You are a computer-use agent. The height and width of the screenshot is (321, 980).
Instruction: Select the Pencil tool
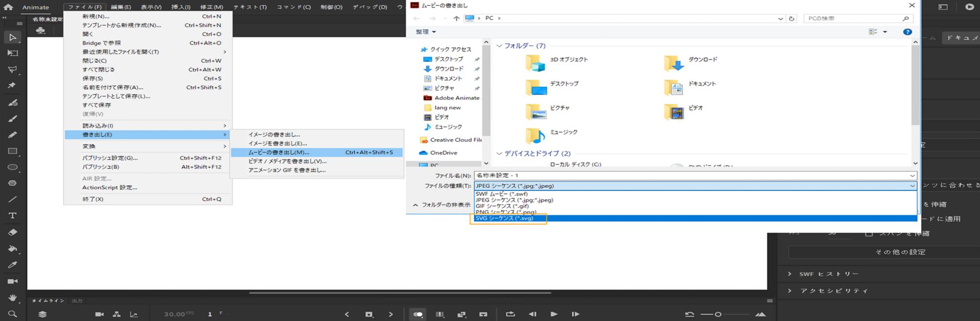[x=12, y=135]
